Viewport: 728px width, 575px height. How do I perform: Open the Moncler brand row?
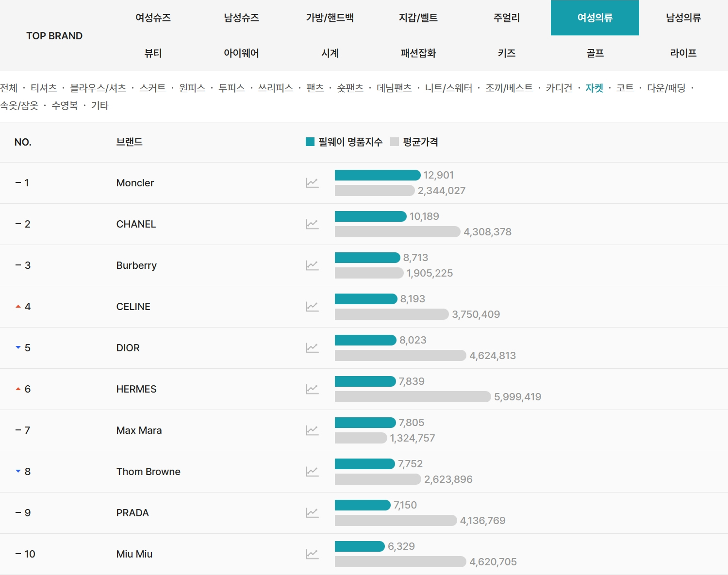tap(364, 183)
